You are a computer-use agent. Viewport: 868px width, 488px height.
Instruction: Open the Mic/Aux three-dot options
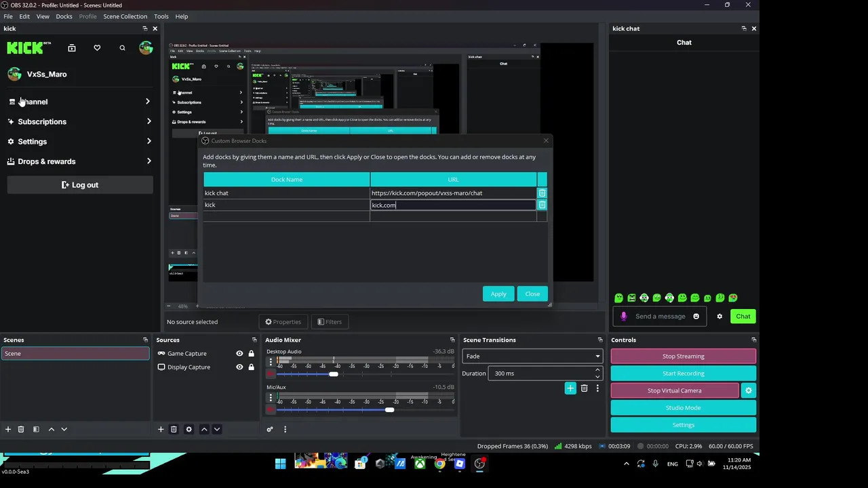[x=271, y=398]
